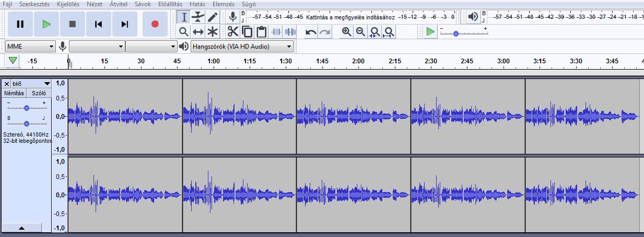Click the Record button
644x237 pixels.
tap(155, 24)
